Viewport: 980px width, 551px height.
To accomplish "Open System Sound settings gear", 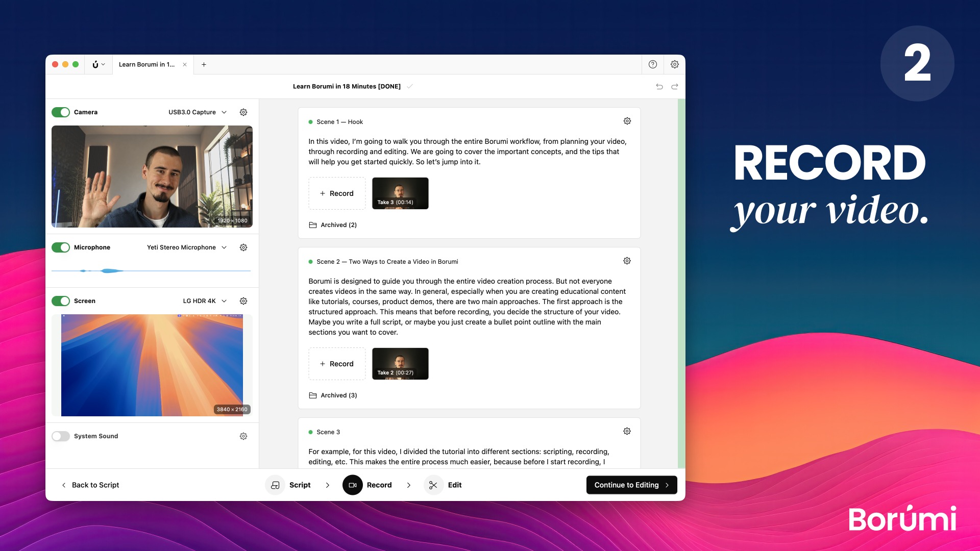I will tap(243, 436).
